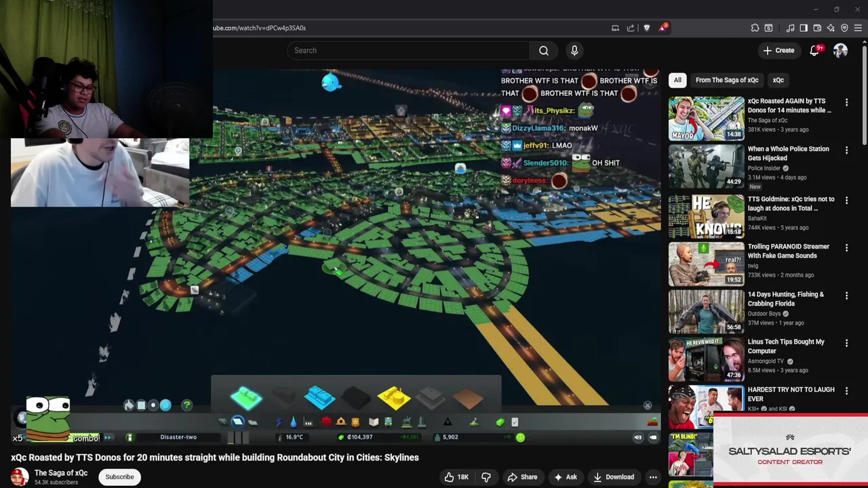Select the Zoning tool in game toolbar
The width and height of the screenshot is (868, 488).
click(238, 422)
